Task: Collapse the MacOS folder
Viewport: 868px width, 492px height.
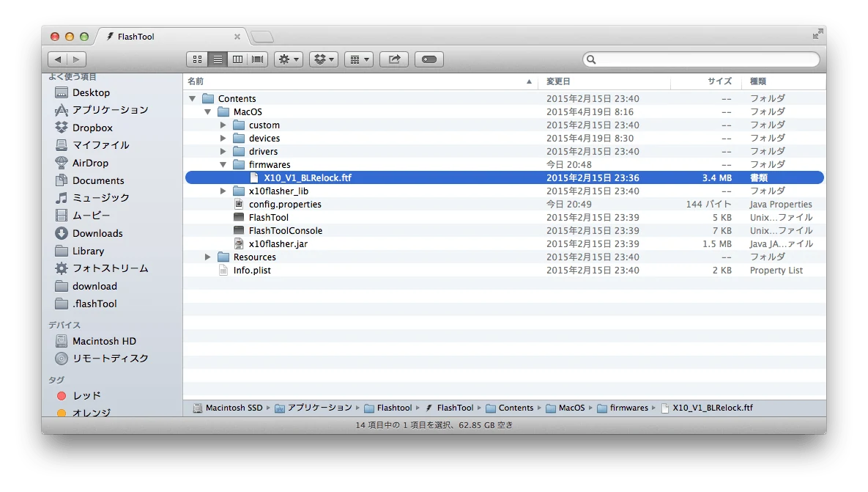Action: (x=207, y=112)
